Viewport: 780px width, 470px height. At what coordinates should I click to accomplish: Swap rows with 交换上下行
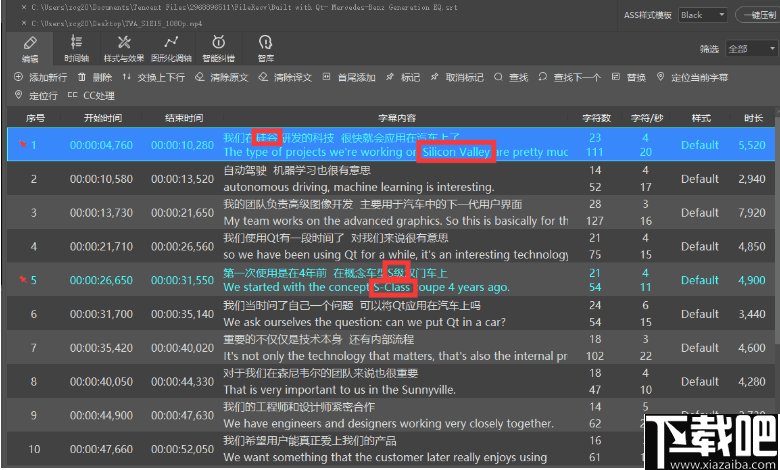154,77
